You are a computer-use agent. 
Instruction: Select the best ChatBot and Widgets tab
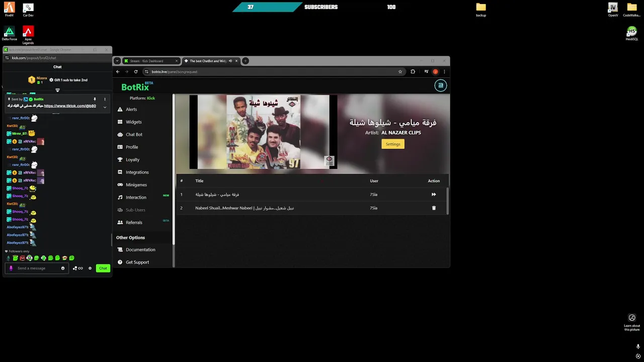207,61
